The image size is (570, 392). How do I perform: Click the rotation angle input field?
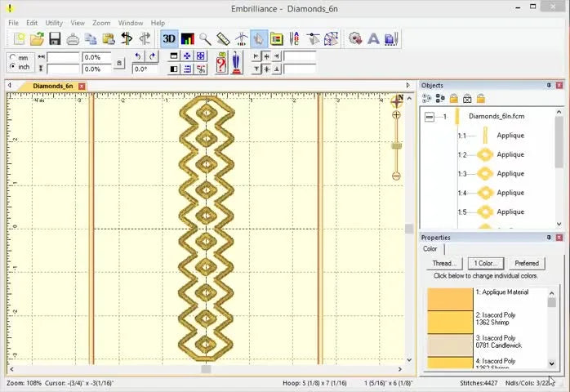point(145,69)
